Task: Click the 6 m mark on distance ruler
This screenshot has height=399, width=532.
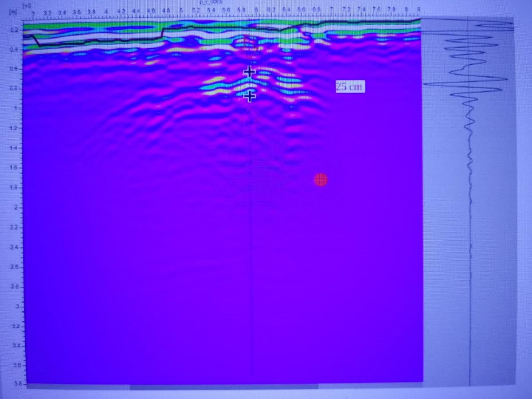Action: [256, 10]
